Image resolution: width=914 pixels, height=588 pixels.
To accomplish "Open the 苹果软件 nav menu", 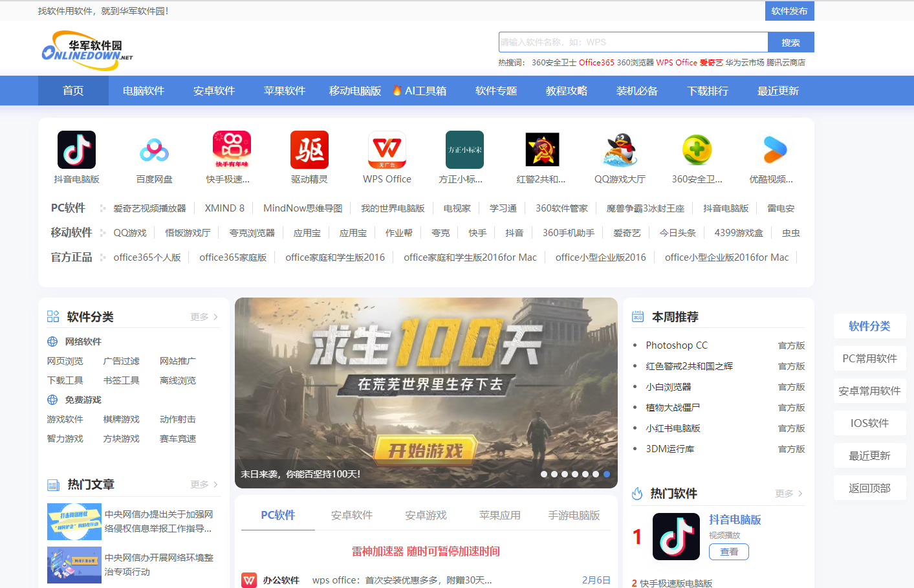I will 285,91.
